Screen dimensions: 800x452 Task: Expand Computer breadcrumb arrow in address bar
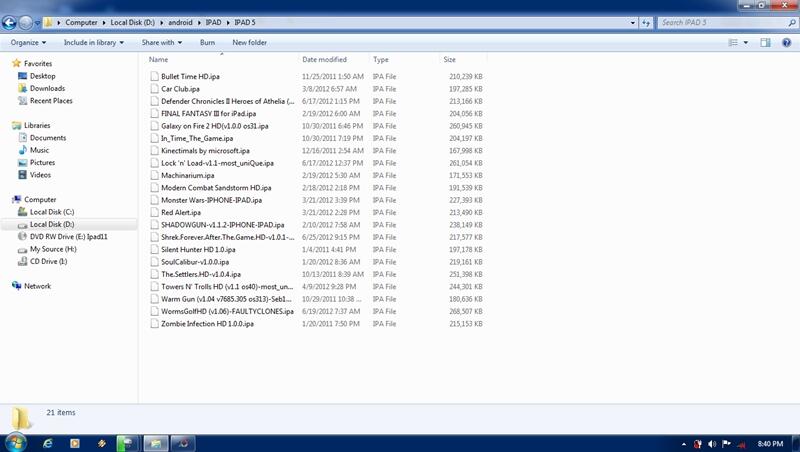[104, 22]
